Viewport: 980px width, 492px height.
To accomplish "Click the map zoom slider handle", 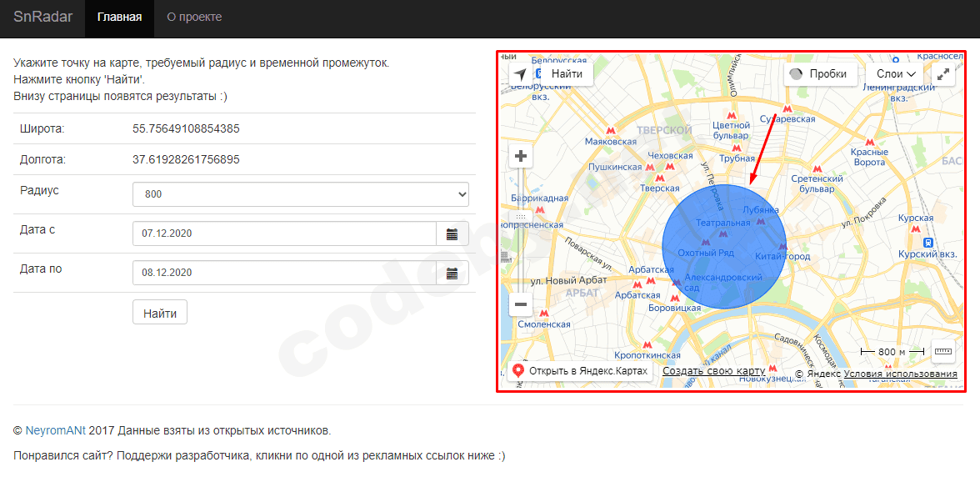I will (x=521, y=217).
